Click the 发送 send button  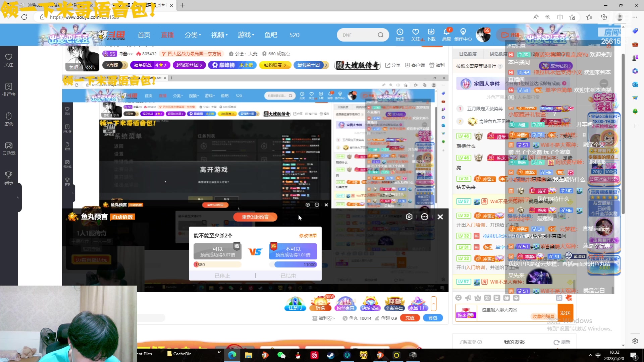[566, 312]
